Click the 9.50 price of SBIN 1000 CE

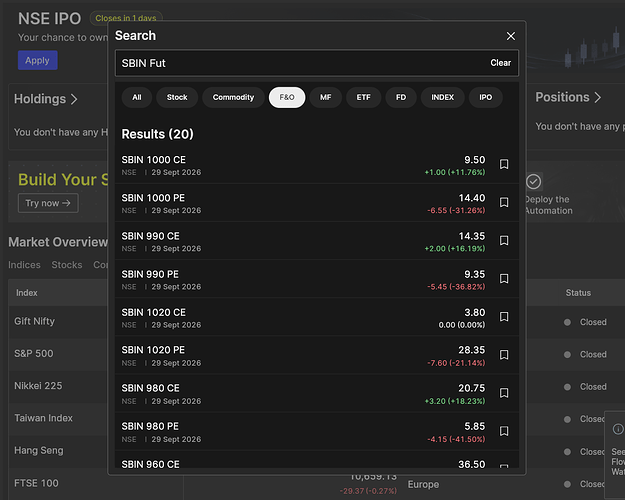(474, 160)
